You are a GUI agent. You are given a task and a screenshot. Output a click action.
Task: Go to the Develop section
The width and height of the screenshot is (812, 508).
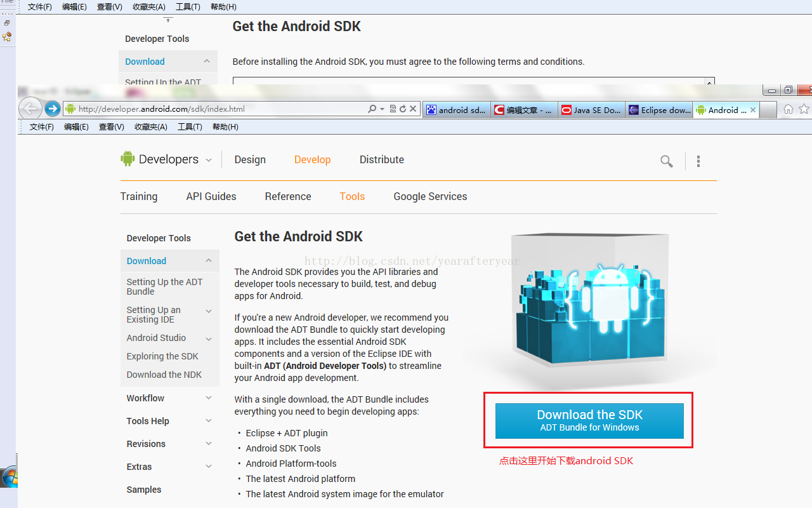pyautogui.click(x=312, y=160)
